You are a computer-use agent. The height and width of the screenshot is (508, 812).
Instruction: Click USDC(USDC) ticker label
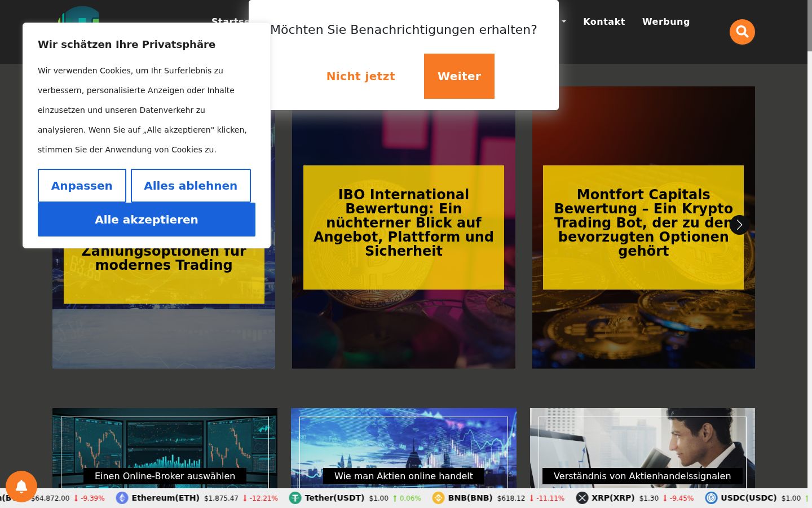coord(748,498)
